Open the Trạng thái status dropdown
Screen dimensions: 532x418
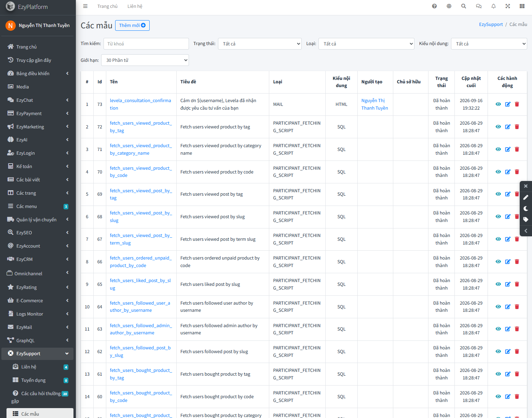260,44
